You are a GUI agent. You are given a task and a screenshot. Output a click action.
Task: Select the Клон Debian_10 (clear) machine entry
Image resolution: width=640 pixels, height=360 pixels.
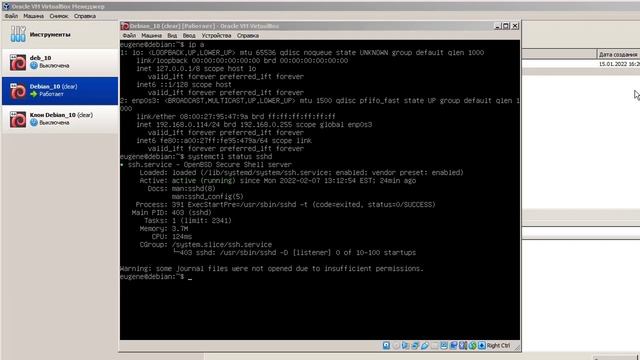[60, 119]
